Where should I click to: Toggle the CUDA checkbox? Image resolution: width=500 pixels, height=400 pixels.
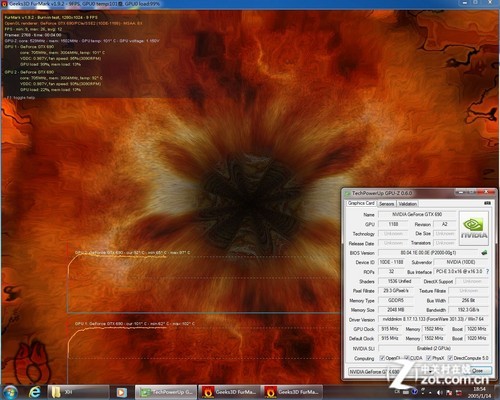coord(406,358)
